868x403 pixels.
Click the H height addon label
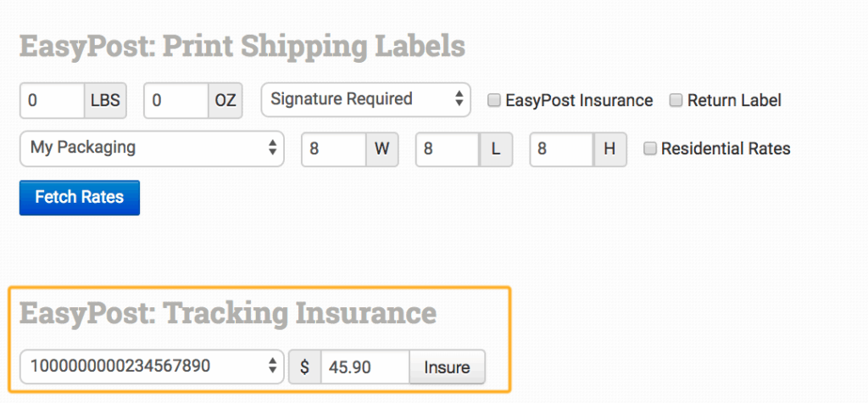click(609, 149)
